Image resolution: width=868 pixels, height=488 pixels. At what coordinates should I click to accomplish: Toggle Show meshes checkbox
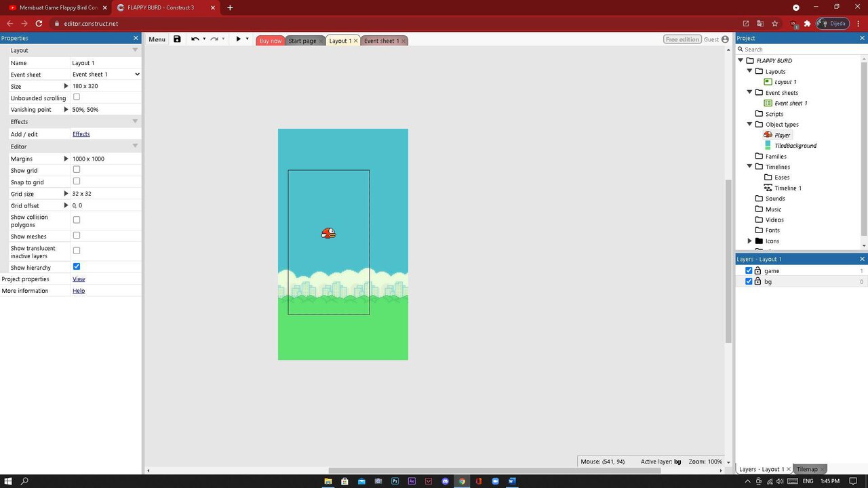click(x=77, y=235)
